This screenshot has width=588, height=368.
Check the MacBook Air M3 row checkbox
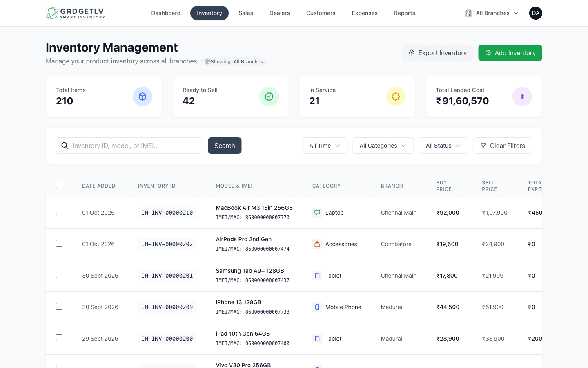pyautogui.click(x=59, y=212)
